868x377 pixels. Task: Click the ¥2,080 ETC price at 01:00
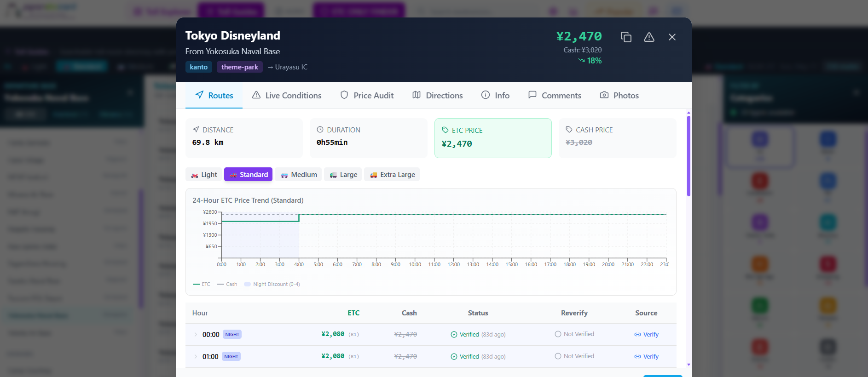333,356
